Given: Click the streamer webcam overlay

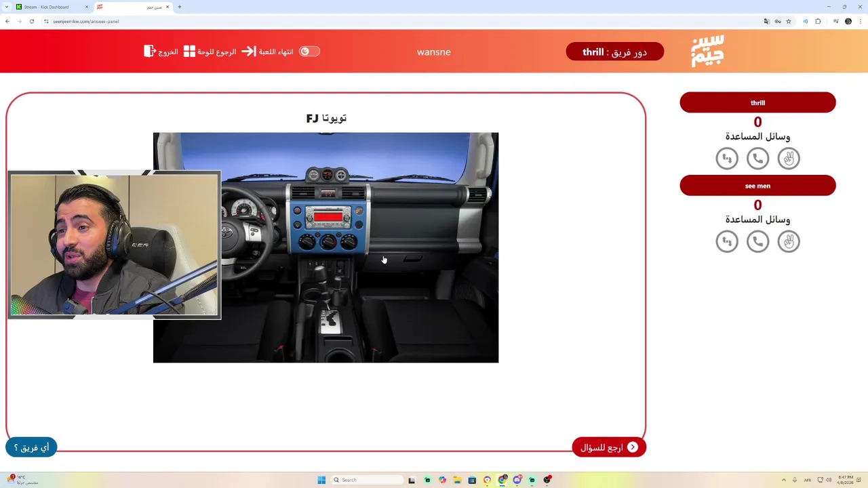Looking at the screenshot, I should (x=114, y=245).
